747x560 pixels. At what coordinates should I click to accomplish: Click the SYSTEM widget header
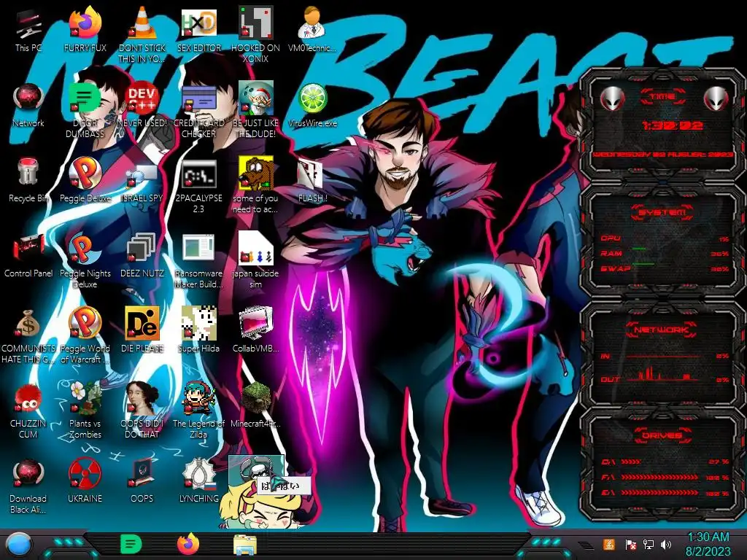coord(662,212)
